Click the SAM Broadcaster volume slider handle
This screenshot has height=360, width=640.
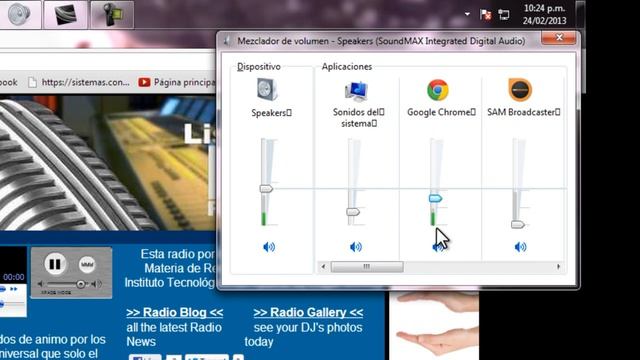pos(518,224)
